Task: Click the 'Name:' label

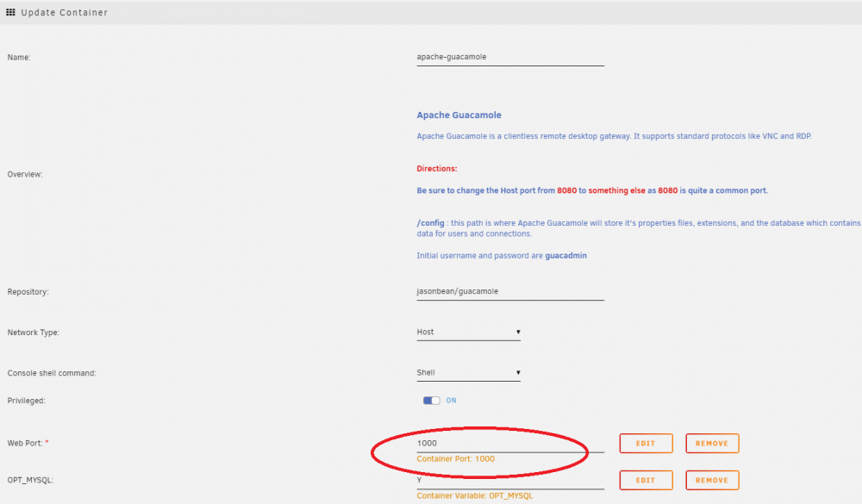Action: [x=19, y=57]
